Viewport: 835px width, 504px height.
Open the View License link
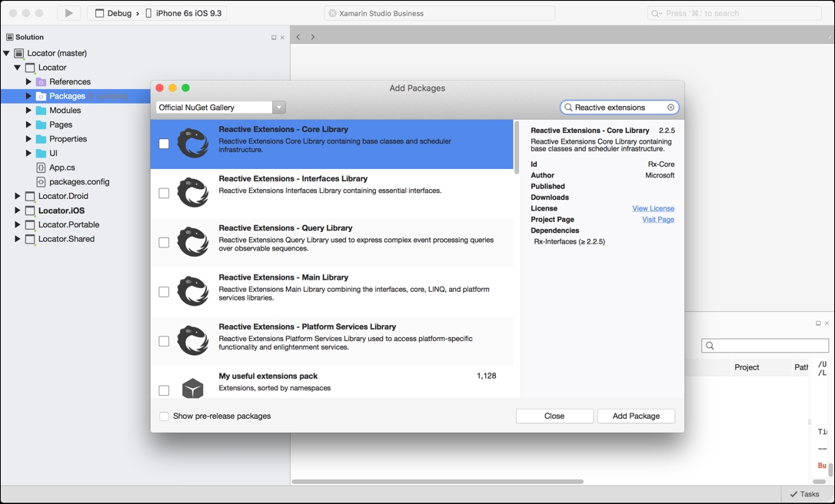654,209
